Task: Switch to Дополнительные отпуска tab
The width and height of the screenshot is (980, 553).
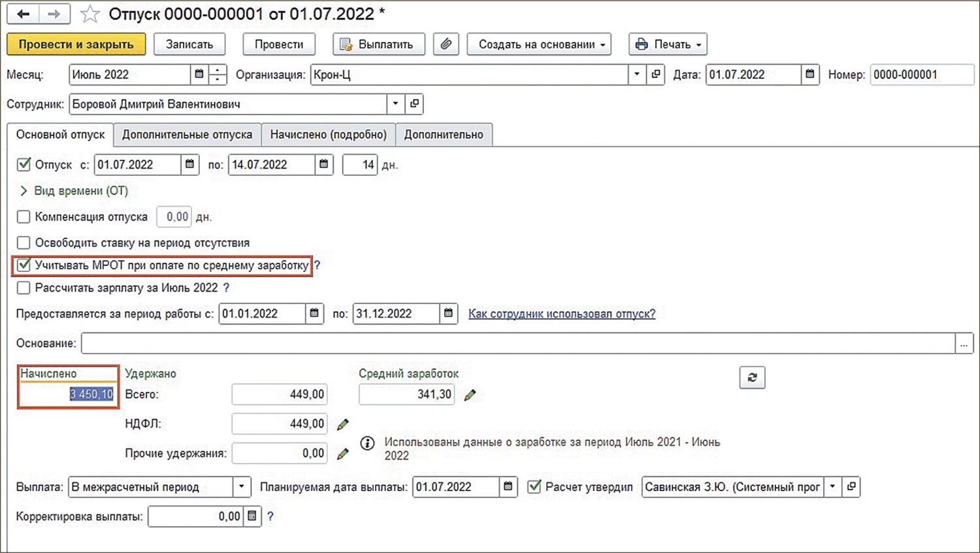Action: click(x=187, y=135)
